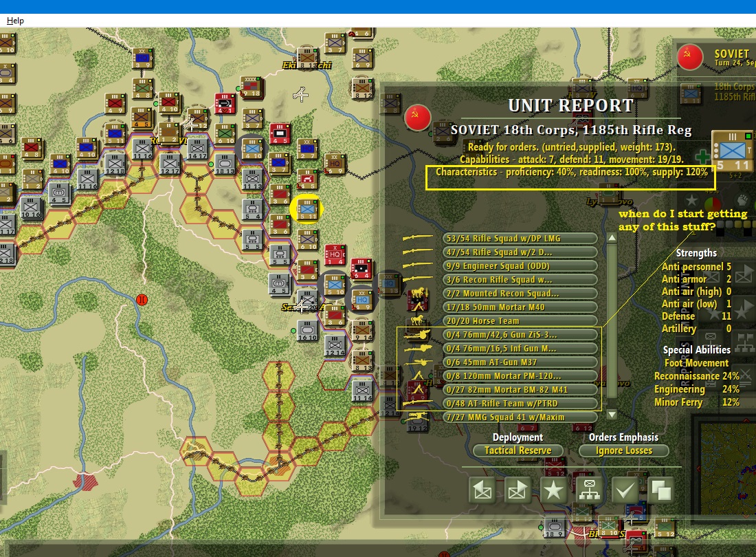Change Orders Emphasis from Ignore Losses

[624, 450]
